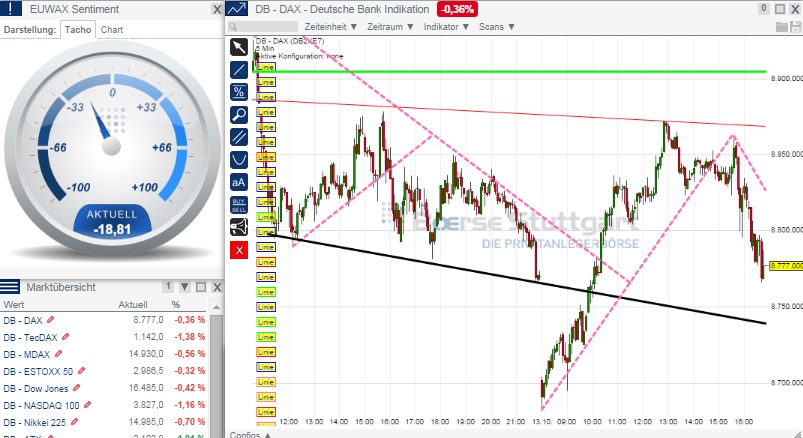Click the chart search magnifier icon
The height and width of the screenshot is (438, 803).
click(233, 27)
